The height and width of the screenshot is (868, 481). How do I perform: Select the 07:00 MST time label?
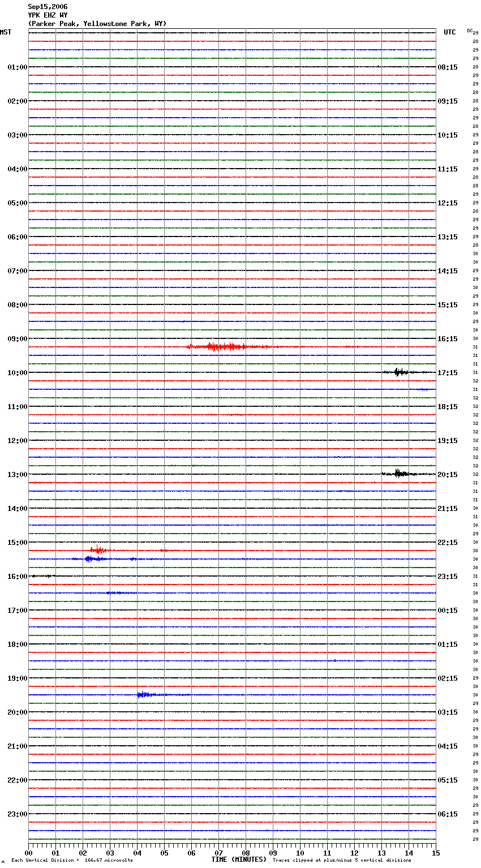click(x=18, y=271)
